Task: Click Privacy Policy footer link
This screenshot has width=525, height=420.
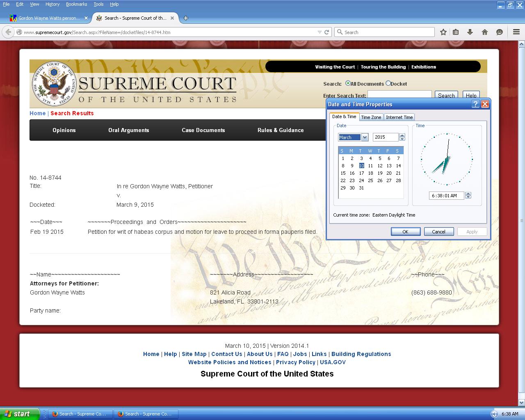Action: point(296,362)
